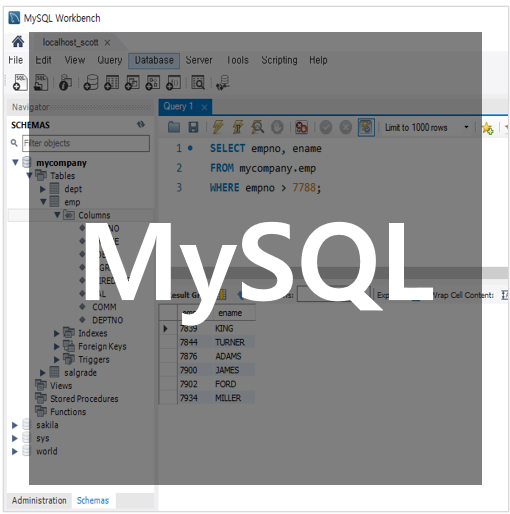The width and height of the screenshot is (510, 514).
Task: Toggle continue-on-error execution icon
Action: 301,127
